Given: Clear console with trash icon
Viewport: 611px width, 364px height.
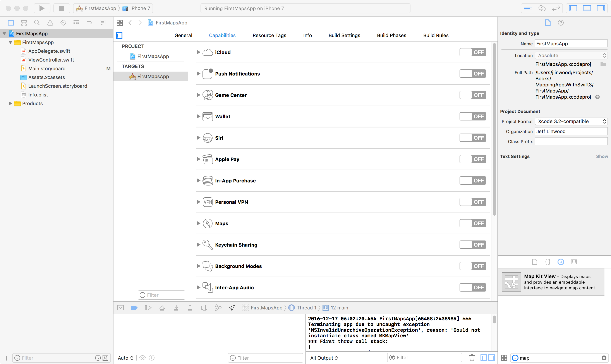Looking at the screenshot, I should coord(472,358).
